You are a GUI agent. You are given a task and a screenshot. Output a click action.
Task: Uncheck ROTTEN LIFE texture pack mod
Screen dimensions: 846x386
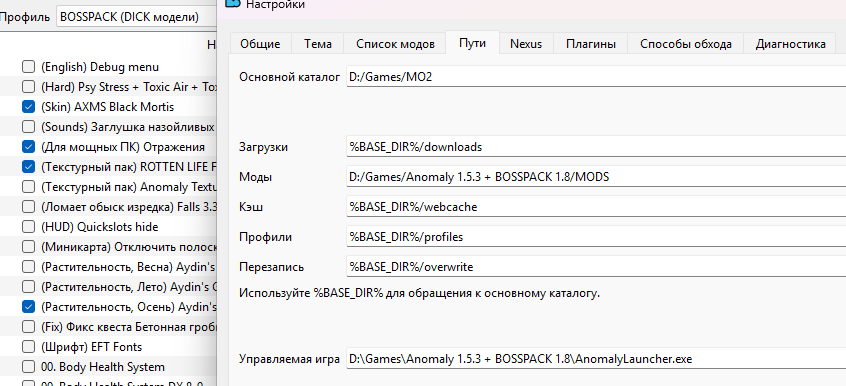coord(28,167)
